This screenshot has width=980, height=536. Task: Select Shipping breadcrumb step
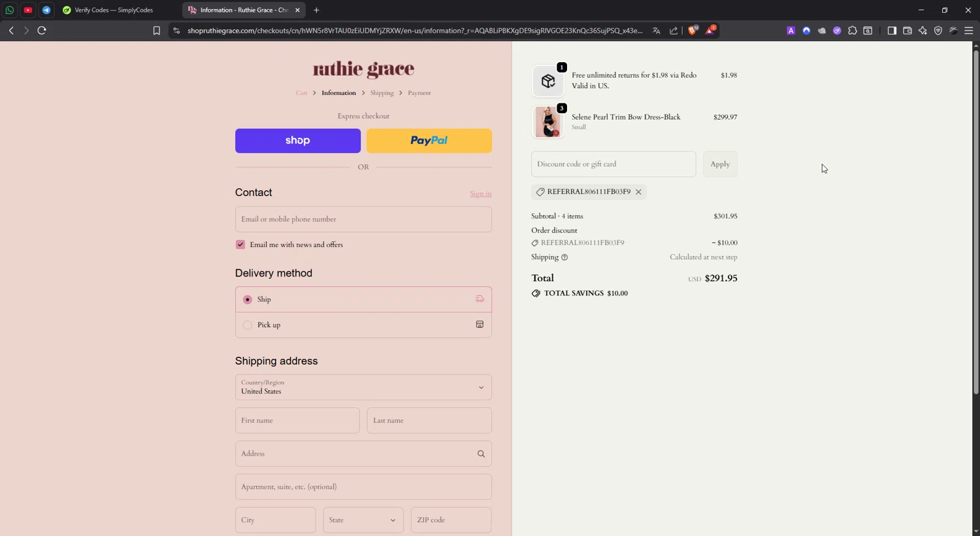[382, 93]
